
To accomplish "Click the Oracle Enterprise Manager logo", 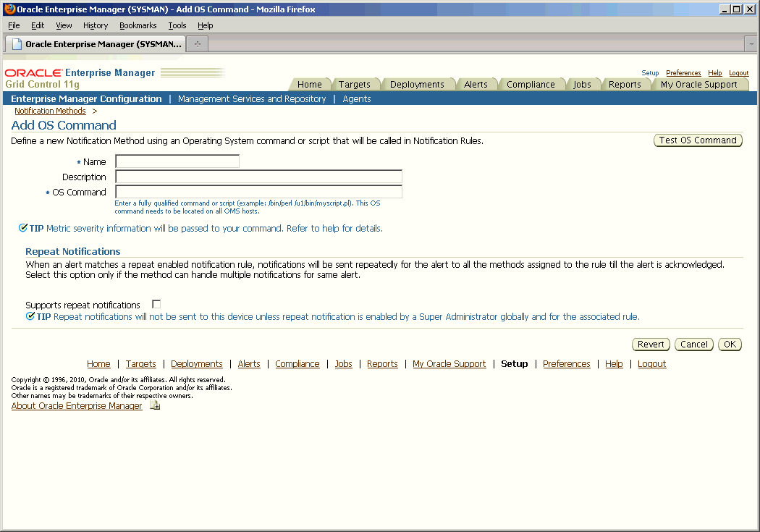I will point(80,72).
